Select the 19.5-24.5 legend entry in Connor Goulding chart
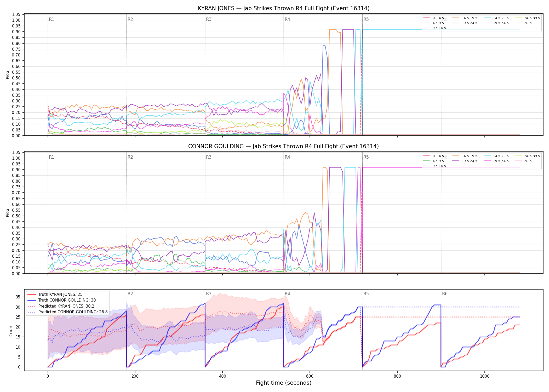The image size is (549, 392). click(x=465, y=161)
